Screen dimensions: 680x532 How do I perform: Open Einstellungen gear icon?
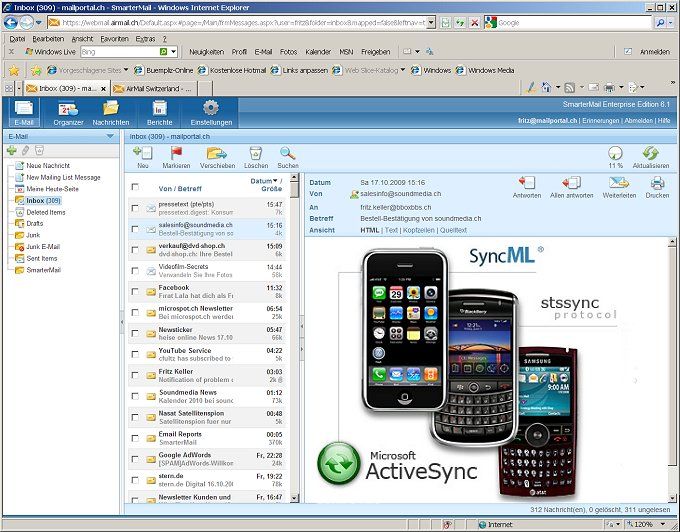211,108
